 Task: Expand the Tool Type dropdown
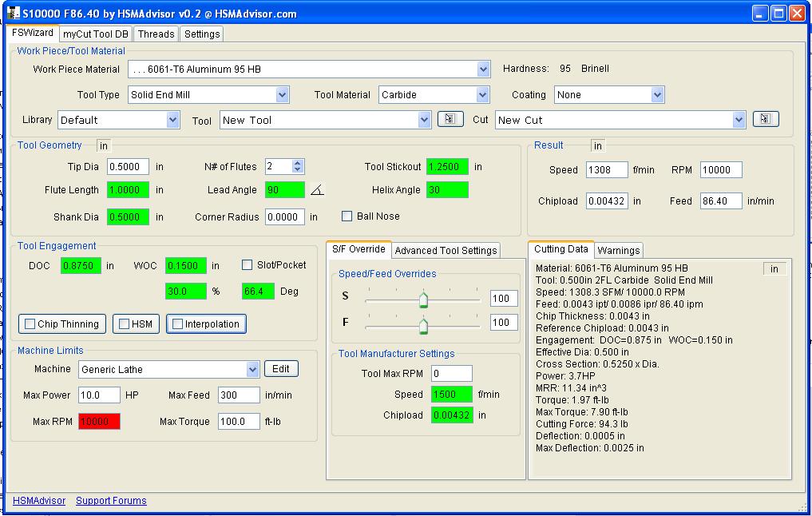tap(282, 95)
